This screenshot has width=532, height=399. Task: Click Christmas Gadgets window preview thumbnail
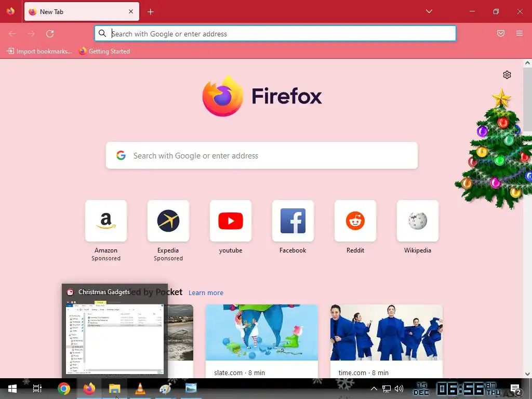[x=115, y=338]
